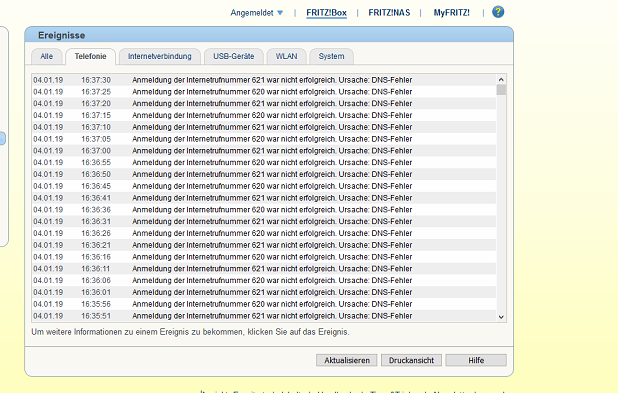Select the event logged at 16:36:31
Screen dimensions: 618x393
tap(264, 222)
